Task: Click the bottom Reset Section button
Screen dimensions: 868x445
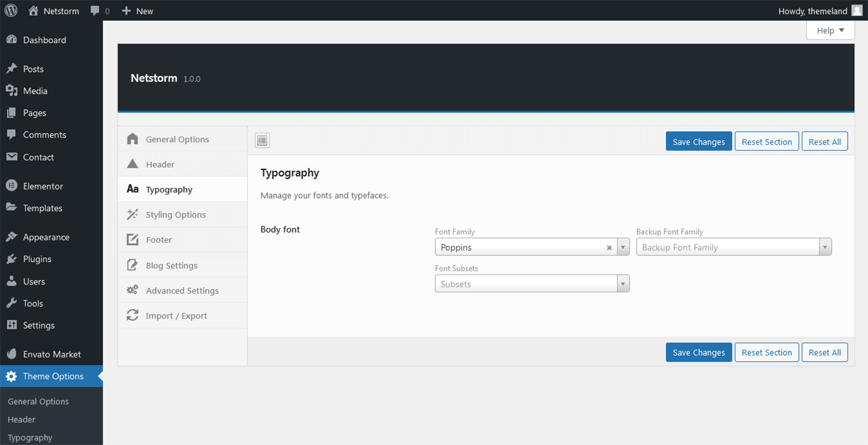Action: click(x=766, y=353)
